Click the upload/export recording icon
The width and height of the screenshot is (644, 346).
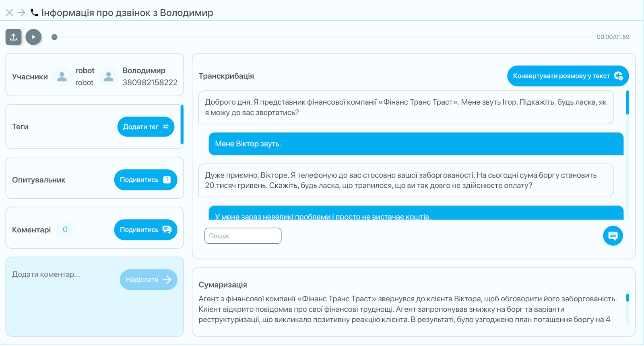(x=13, y=37)
